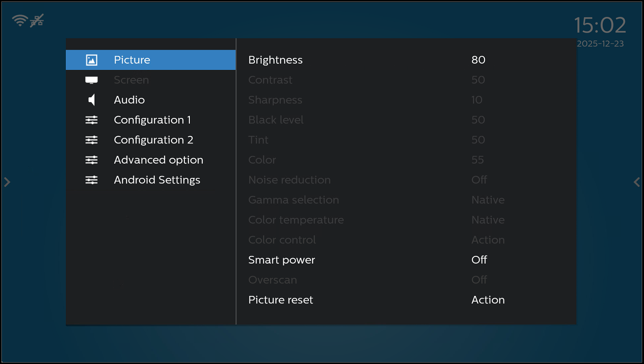
Task: Click the Wi-Fi status icon
Action: point(20,21)
